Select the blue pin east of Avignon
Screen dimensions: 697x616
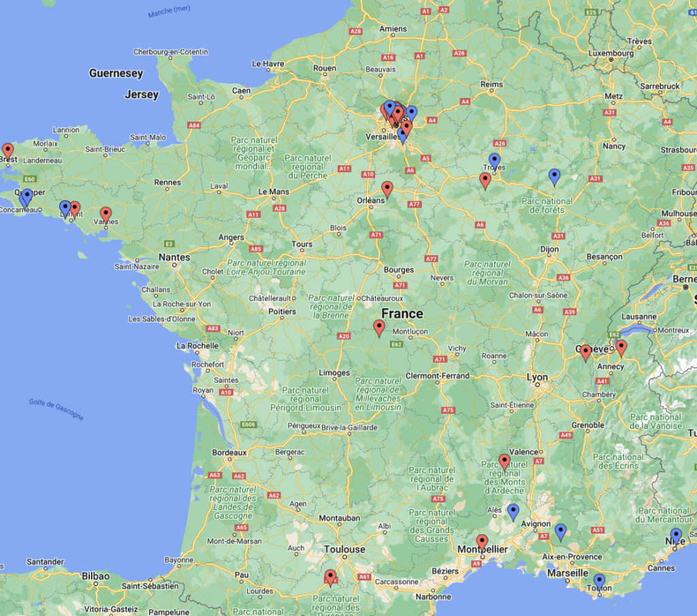point(561,532)
